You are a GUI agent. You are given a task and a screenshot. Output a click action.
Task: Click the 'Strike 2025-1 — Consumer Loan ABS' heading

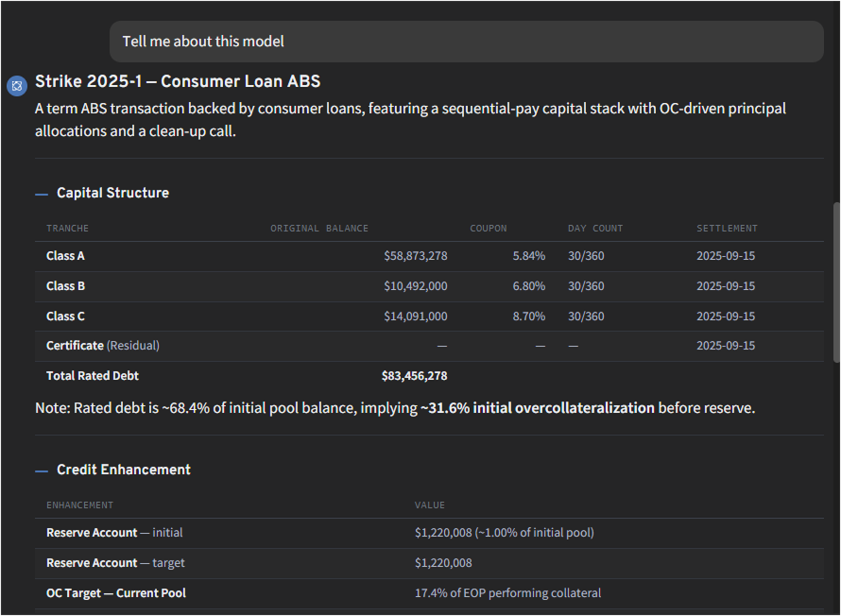[178, 81]
